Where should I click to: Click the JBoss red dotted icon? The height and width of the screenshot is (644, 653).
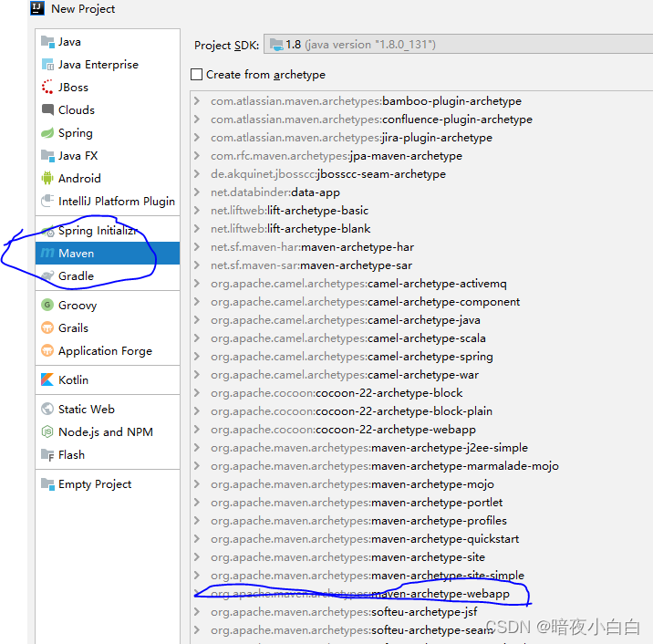(x=47, y=87)
